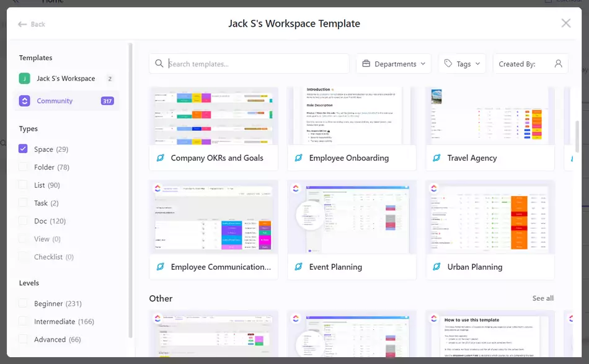Click ClickUp logo on Employee Communication thumbnail
Screen dimensions: 589x364
[157, 188]
